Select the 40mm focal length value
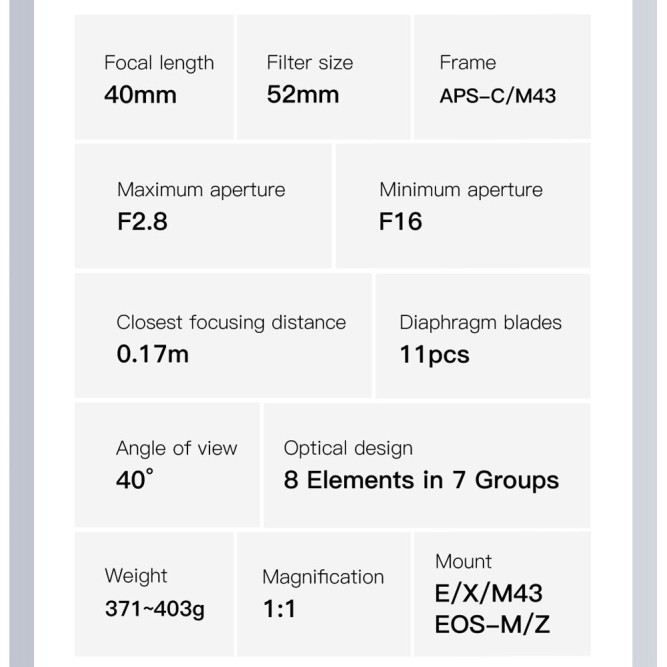This screenshot has width=667, height=667. point(140,96)
